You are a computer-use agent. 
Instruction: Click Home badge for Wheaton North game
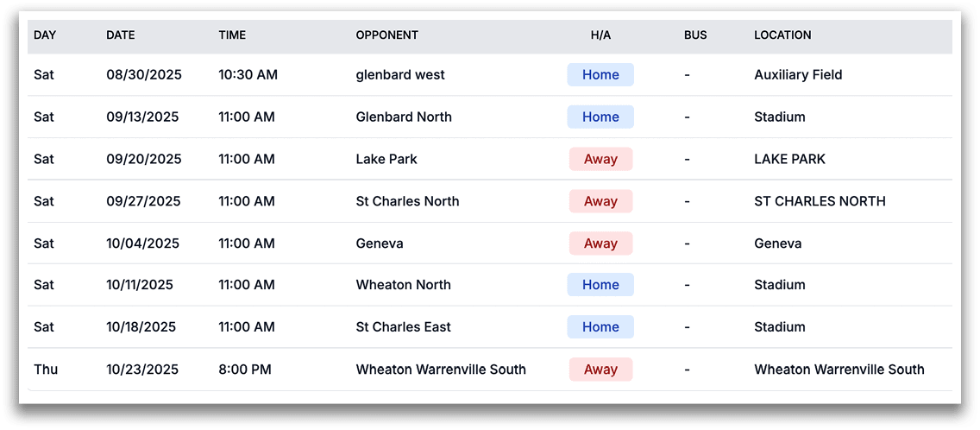pyautogui.click(x=600, y=285)
